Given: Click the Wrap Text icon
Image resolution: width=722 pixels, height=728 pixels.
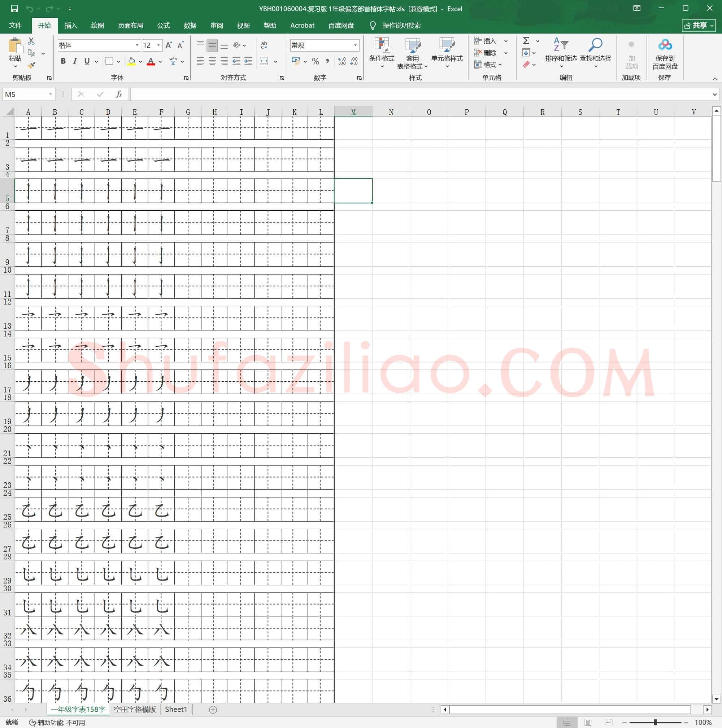Looking at the screenshot, I should click(264, 45).
